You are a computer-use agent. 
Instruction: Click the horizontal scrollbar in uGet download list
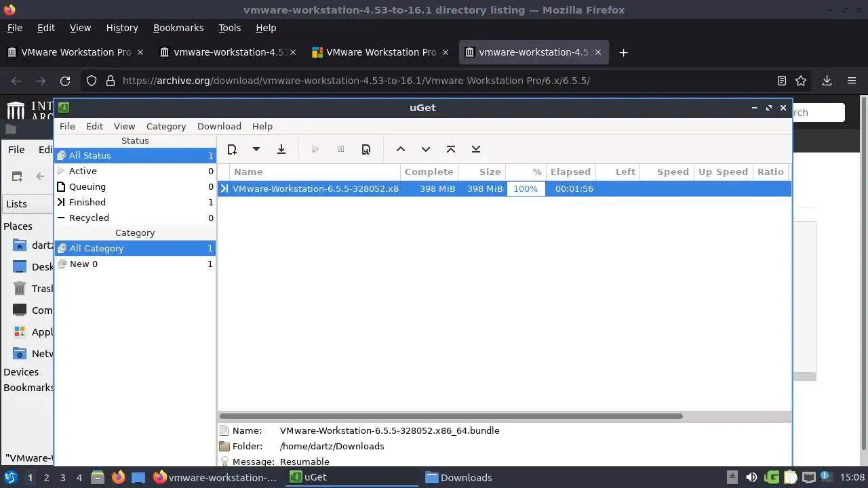(x=450, y=416)
